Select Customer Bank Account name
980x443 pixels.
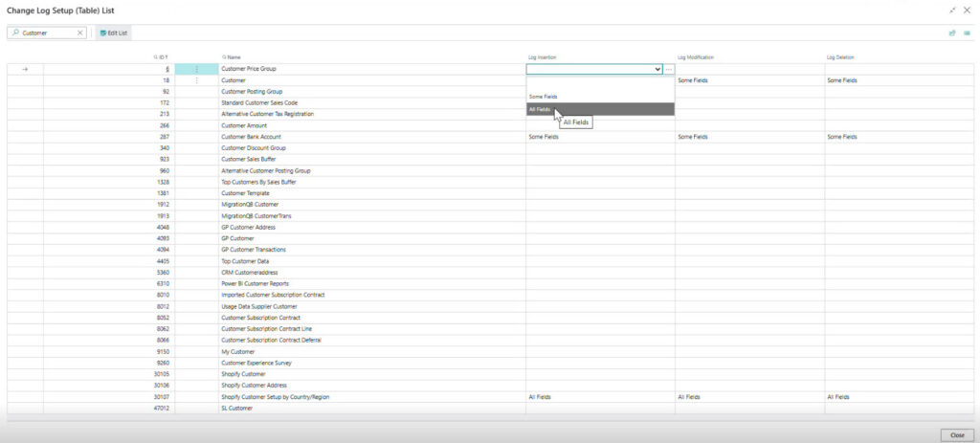pyautogui.click(x=251, y=137)
